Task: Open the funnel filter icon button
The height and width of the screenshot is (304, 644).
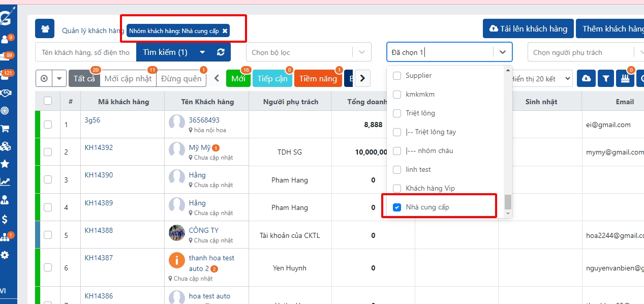Action: click(605, 79)
